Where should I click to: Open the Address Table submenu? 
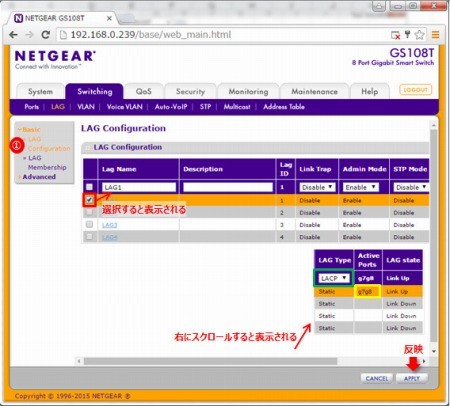point(284,107)
